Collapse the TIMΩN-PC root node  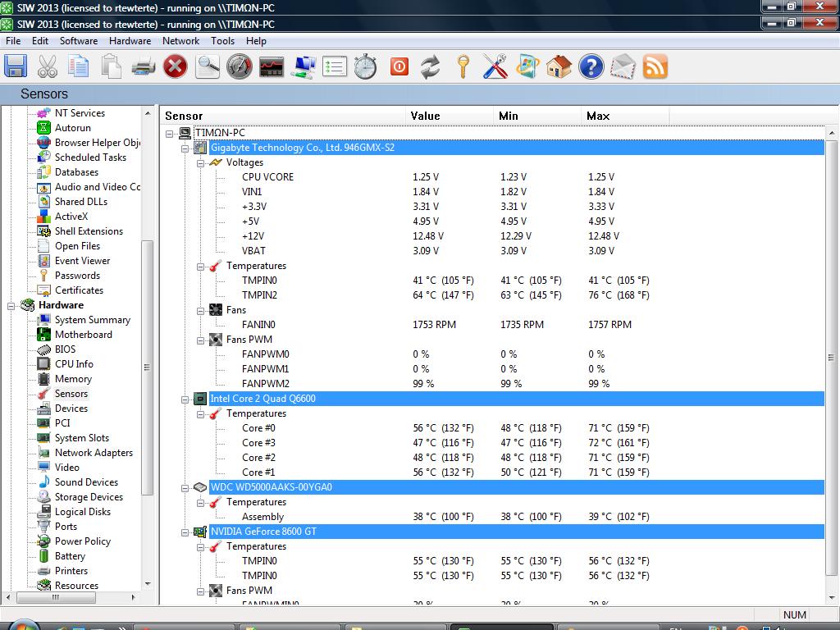169,134
